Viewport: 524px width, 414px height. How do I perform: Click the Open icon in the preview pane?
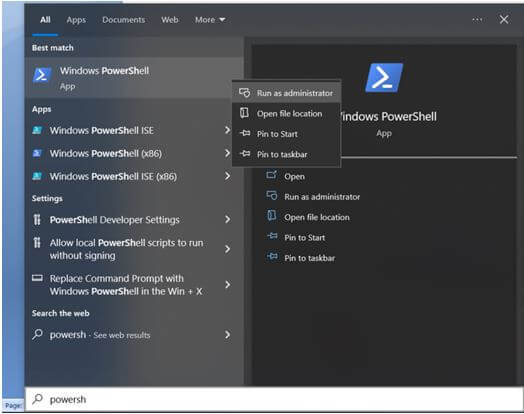[271, 175]
